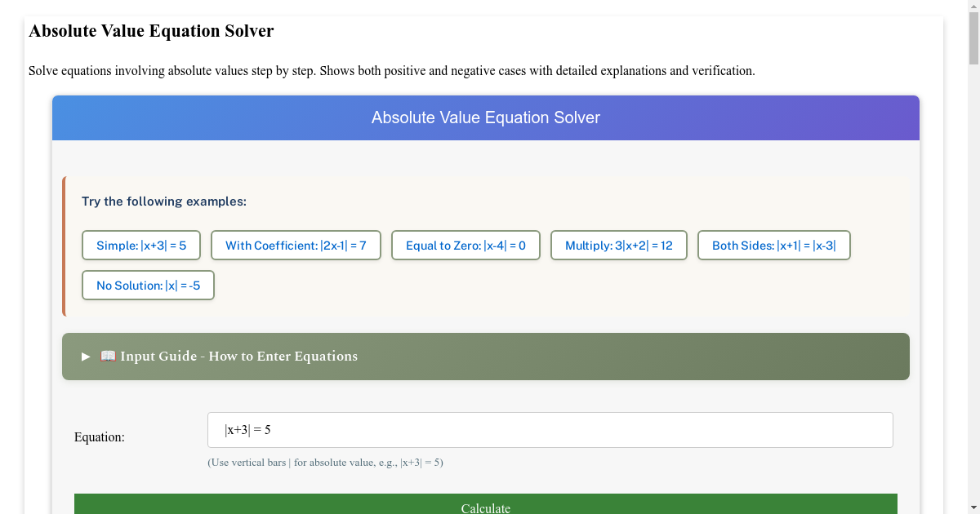Viewport: 980px width, 514px height.
Task: Try the No Solution: |x| = -5 example
Action: coord(148,285)
